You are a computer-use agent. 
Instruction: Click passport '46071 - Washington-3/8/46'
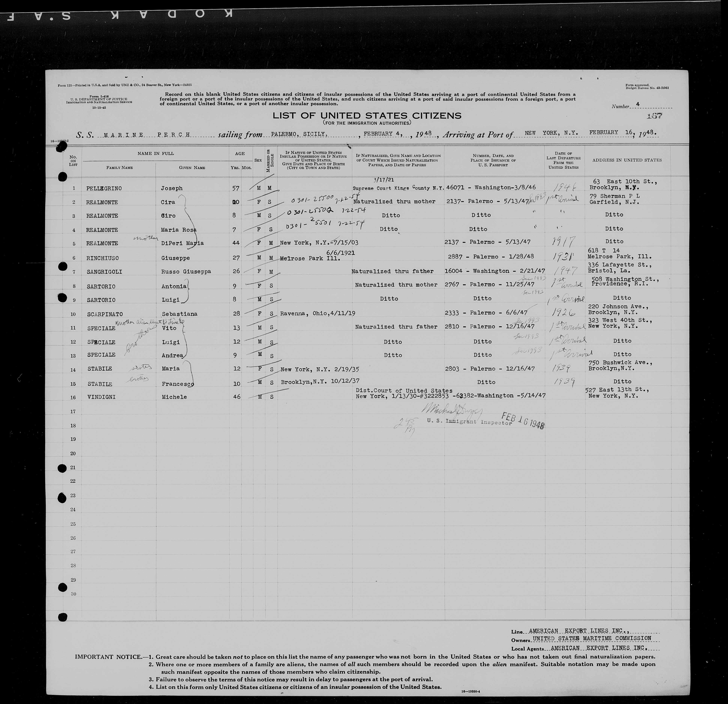pyautogui.click(x=491, y=188)
